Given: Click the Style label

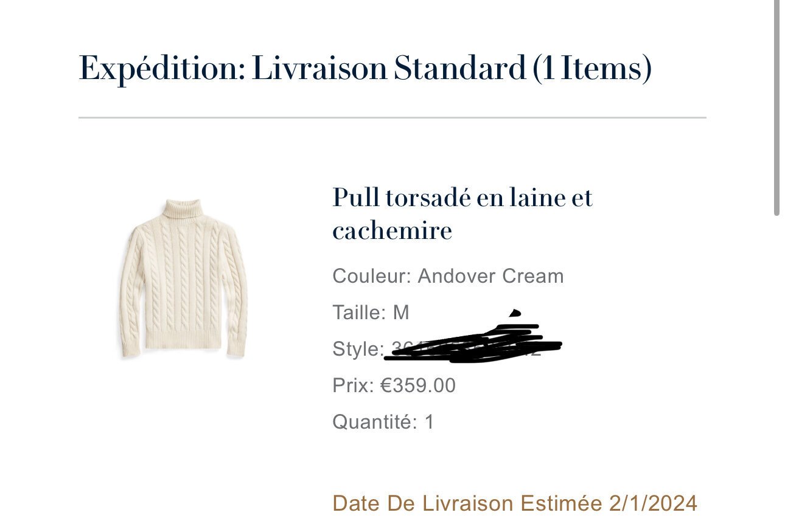Looking at the screenshot, I should (358, 350).
